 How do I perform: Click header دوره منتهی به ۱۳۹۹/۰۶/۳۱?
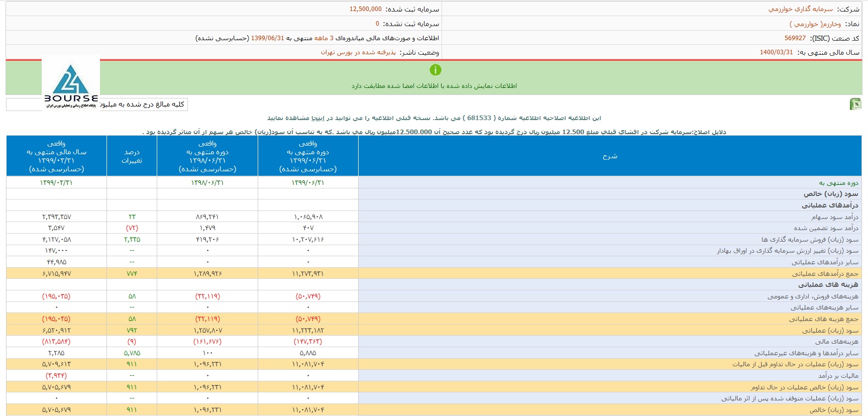[x=308, y=156]
